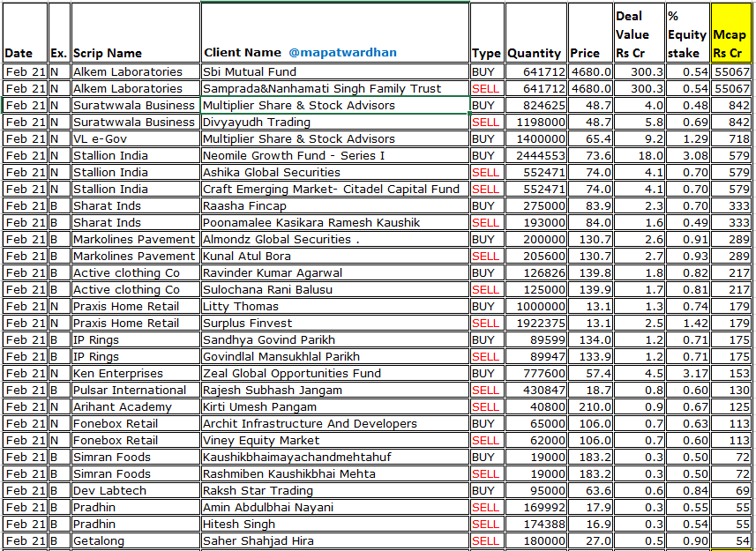Image resolution: width=756 pixels, height=551 pixels.
Task: Click 'Sandhya Govind Parikh' cell
Action: 335,340
